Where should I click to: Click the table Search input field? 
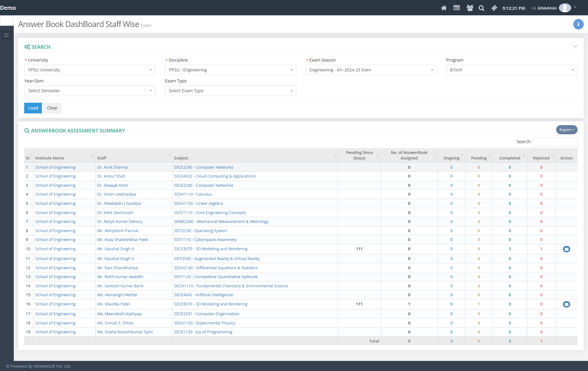[x=555, y=142]
